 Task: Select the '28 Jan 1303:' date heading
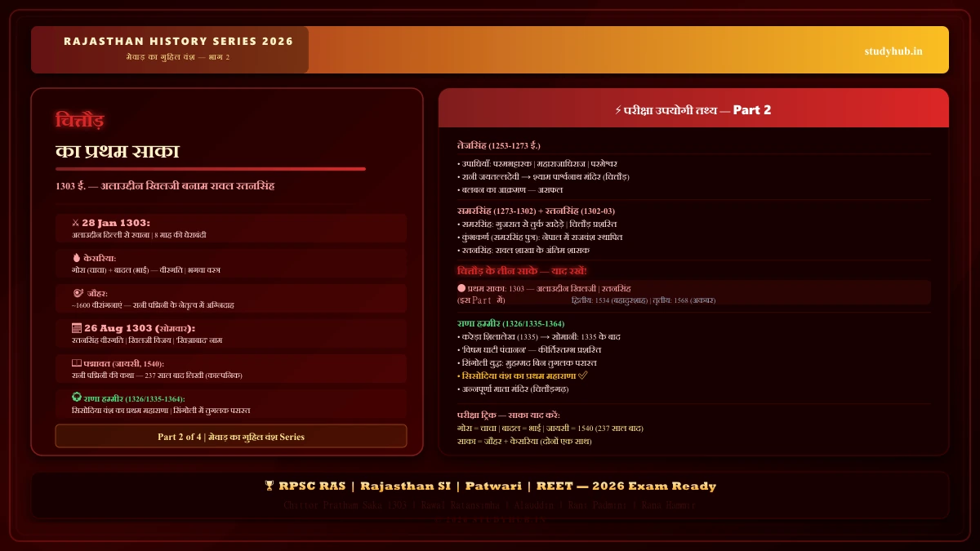tap(116, 223)
